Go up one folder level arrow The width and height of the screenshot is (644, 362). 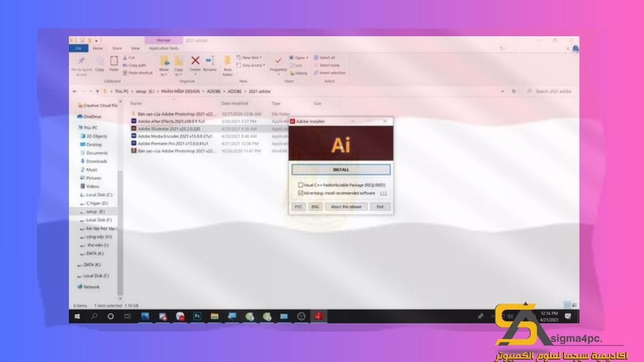pyautogui.click(x=97, y=92)
